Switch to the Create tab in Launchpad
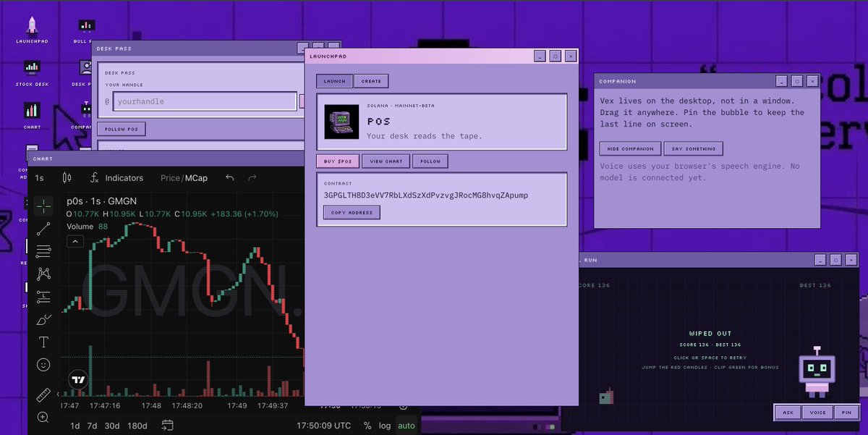The image size is (868, 435). pos(372,81)
